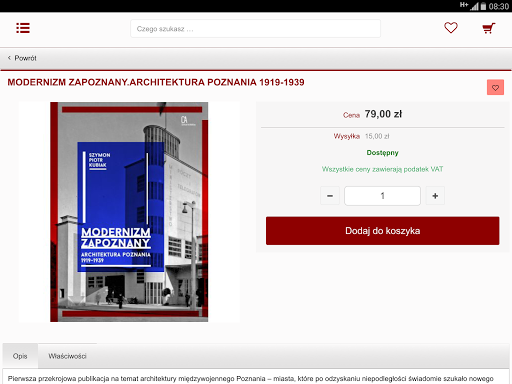Click the Powrót link text
This screenshot has height=384, width=512.
(x=25, y=58)
